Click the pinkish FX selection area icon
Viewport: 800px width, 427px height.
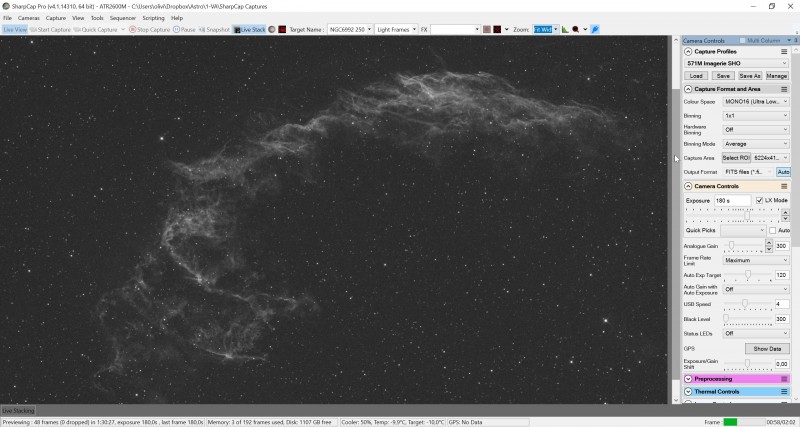(487, 30)
